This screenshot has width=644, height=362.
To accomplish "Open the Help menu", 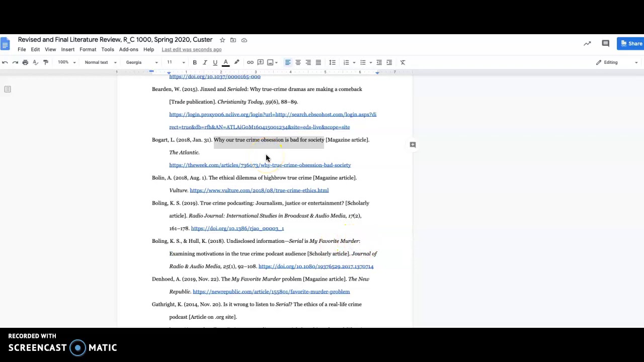I will coord(148,49).
